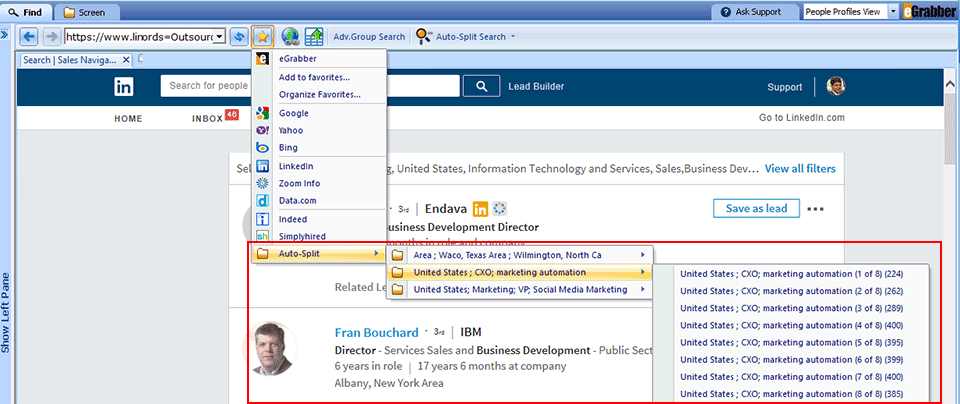Open Fran Bouchard's profile link
Viewport: 960px width, 404px height.
pyautogui.click(x=377, y=332)
